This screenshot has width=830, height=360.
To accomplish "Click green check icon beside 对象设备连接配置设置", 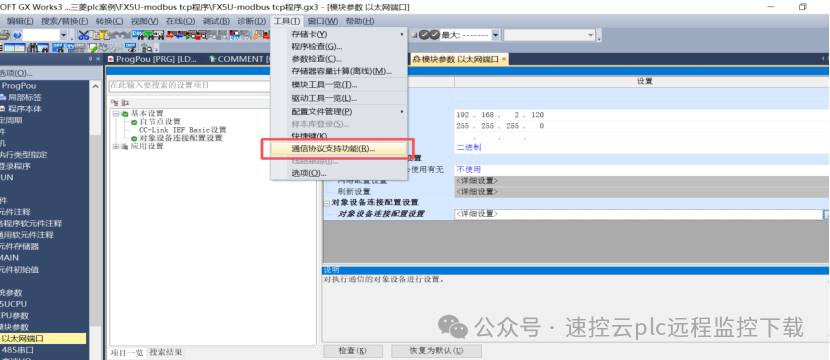I will (134, 138).
